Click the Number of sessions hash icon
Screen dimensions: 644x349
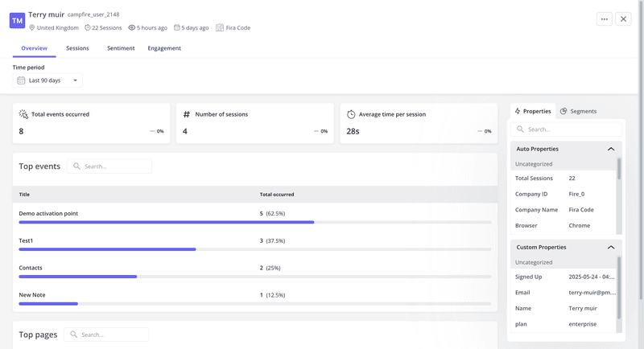click(187, 115)
